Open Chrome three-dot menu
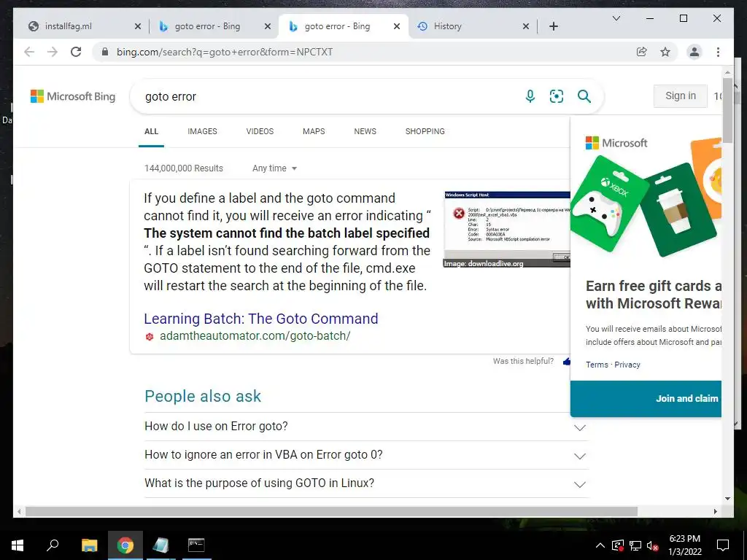Image resolution: width=747 pixels, height=560 pixels. pyautogui.click(x=718, y=52)
